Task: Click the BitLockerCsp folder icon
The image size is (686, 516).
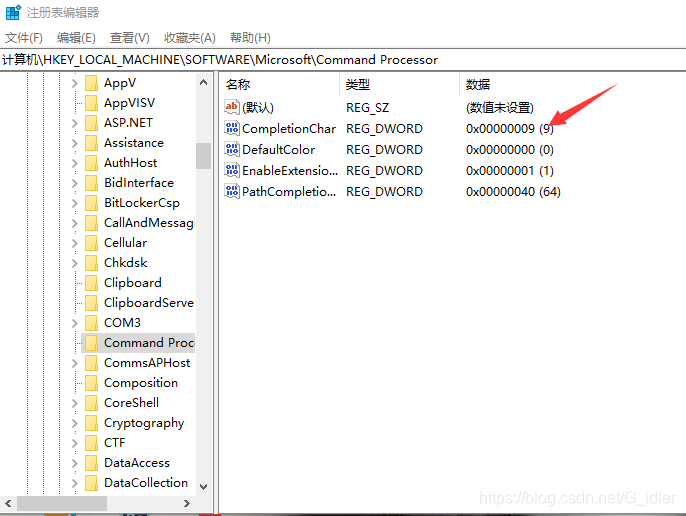Action: (91, 203)
